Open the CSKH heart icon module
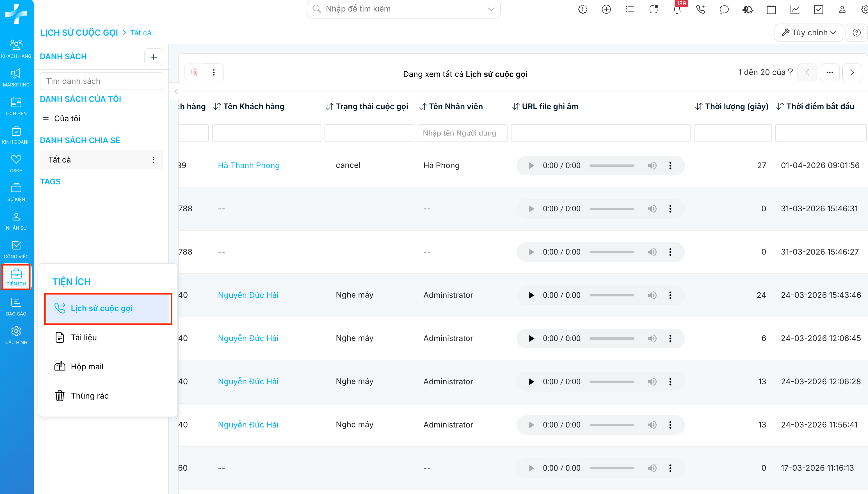Screen dimensions: 868x494 (x=16, y=164)
